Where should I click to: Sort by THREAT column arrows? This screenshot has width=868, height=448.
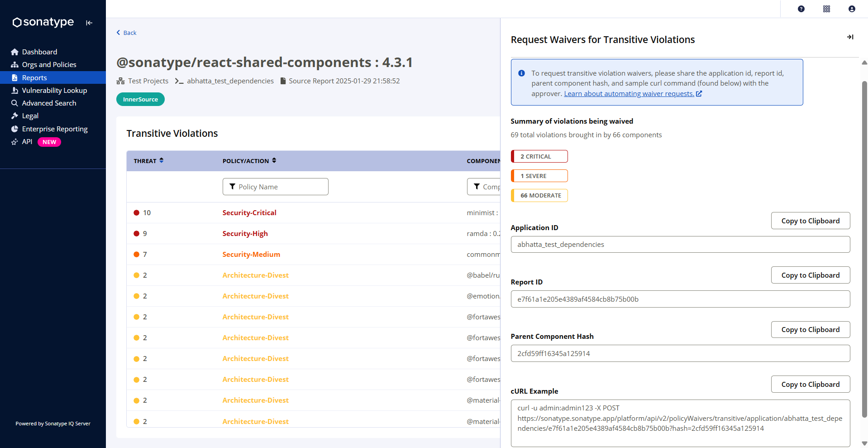[162, 160]
